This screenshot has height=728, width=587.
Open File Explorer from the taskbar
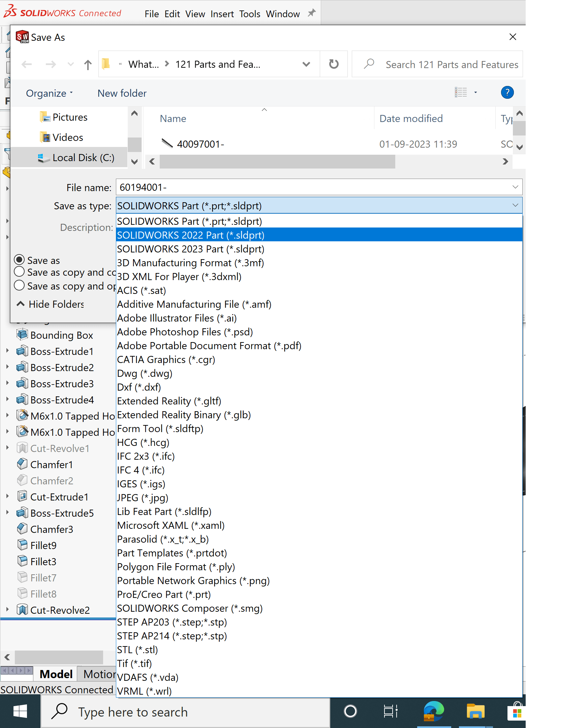(475, 711)
